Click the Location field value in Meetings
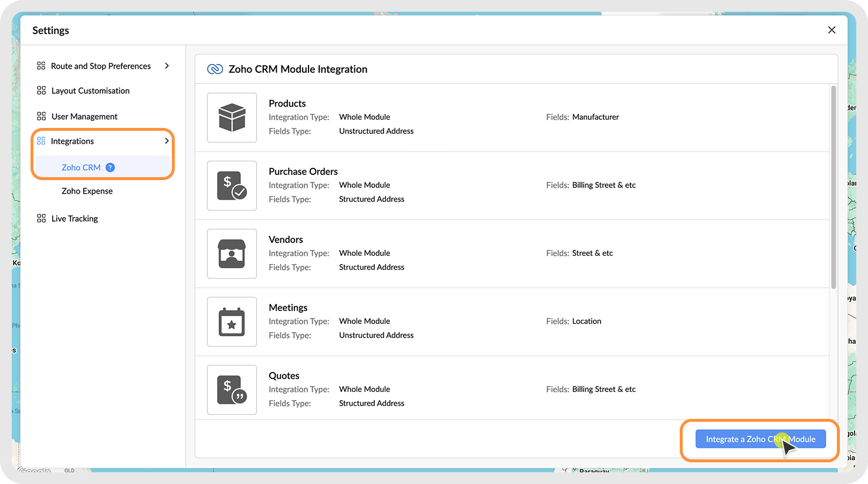Screen dimensions: 868x484 click(x=586, y=321)
